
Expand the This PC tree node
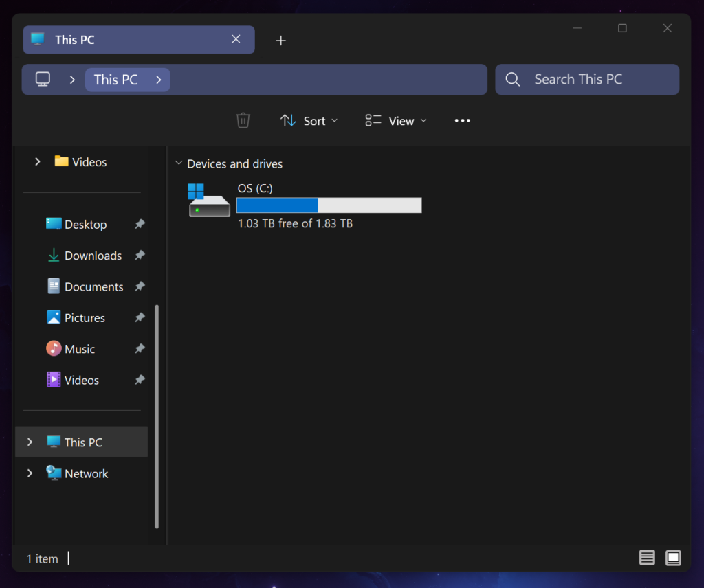(x=30, y=442)
